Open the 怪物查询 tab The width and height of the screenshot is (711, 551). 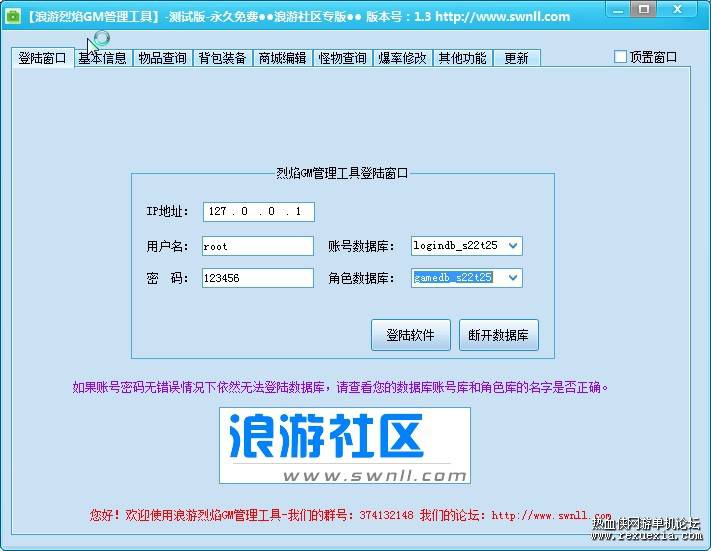tap(342, 58)
